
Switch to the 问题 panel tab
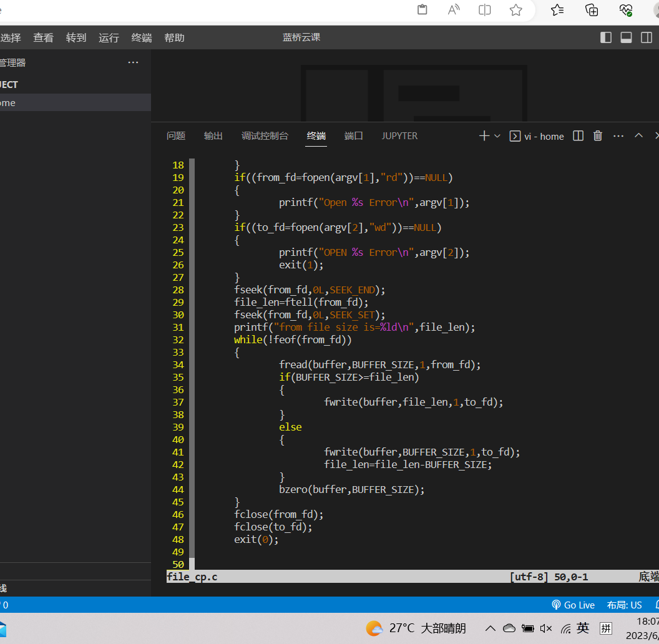pyautogui.click(x=176, y=136)
